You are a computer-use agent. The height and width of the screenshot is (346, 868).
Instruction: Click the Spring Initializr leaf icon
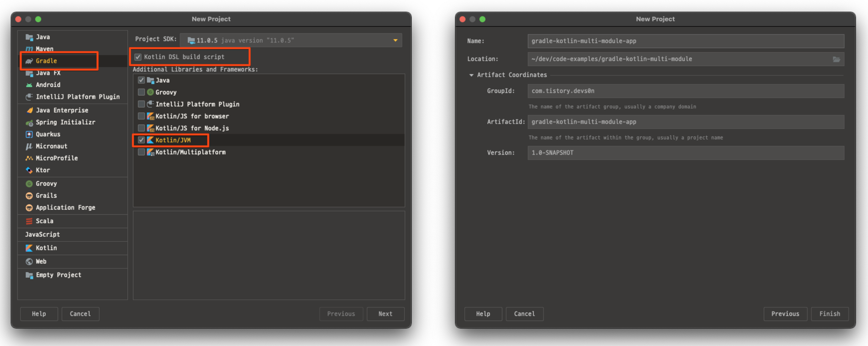(x=29, y=123)
